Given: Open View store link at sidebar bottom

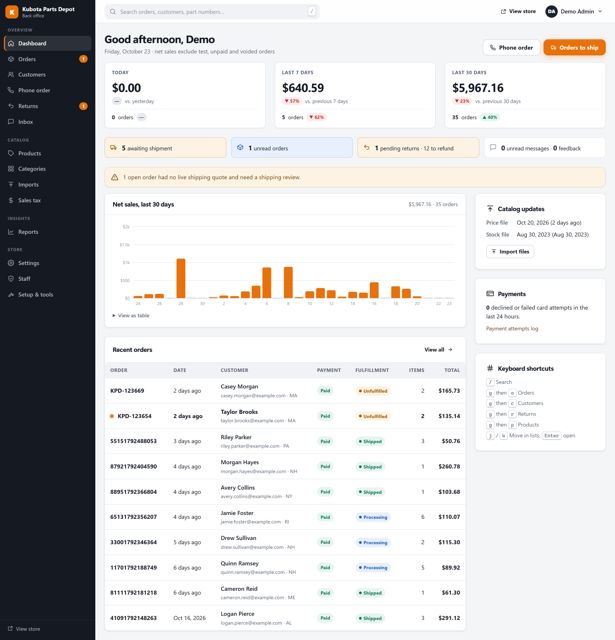Looking at the screenshot, I should pos(24,629).
